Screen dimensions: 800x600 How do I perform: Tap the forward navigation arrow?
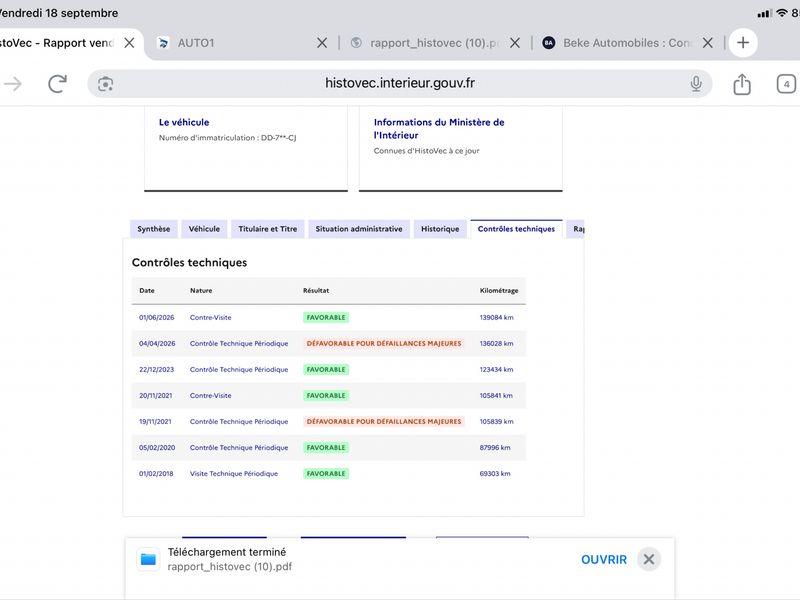pos(13,84)
